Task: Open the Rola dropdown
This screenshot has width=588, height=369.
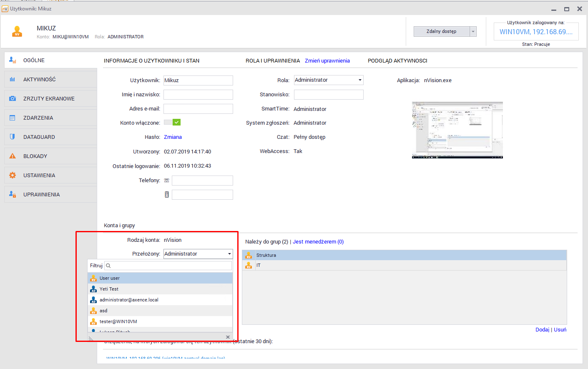Action: [359, 80]
